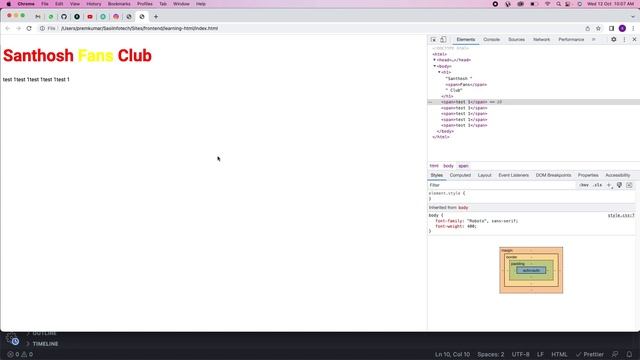Open the Accessibility pane tab
Image resolution: width=640 pixels, height=360 pixels.
tap(618, 175)
